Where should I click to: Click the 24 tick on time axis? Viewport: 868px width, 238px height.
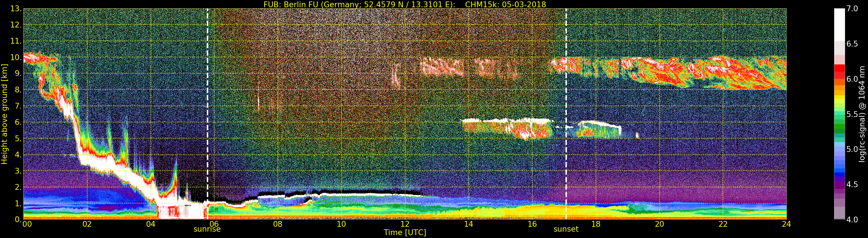(786, 224)
